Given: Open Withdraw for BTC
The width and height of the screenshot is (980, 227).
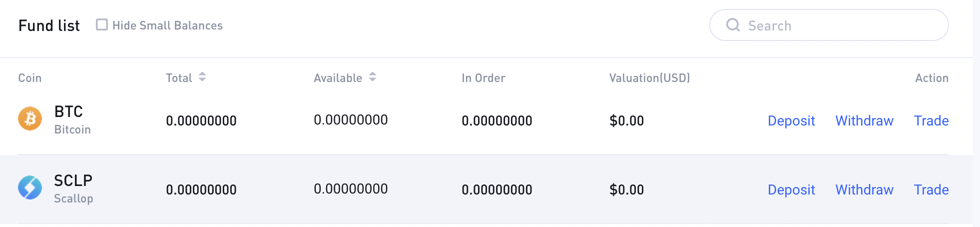Looking at the screenshot, I should pos(864,120).
